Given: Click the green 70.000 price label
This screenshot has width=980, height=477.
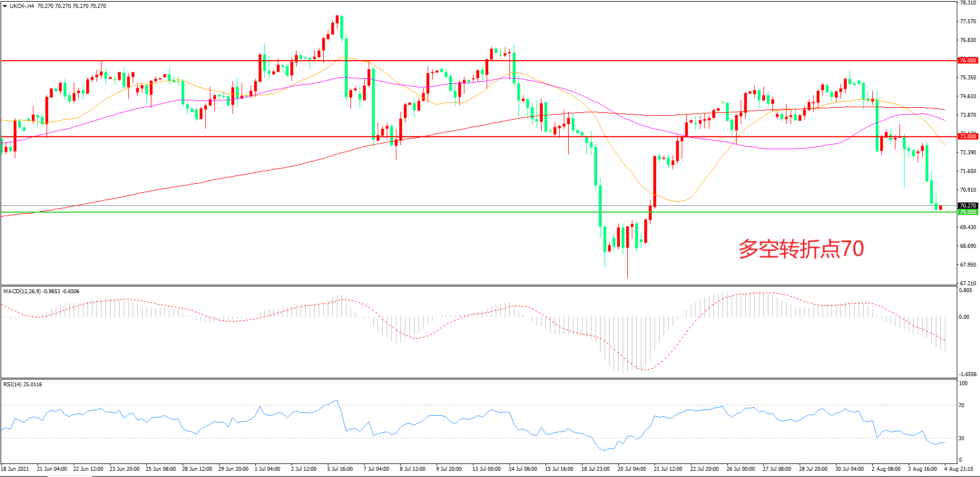Looking at the screenshot, I should 968,212.
